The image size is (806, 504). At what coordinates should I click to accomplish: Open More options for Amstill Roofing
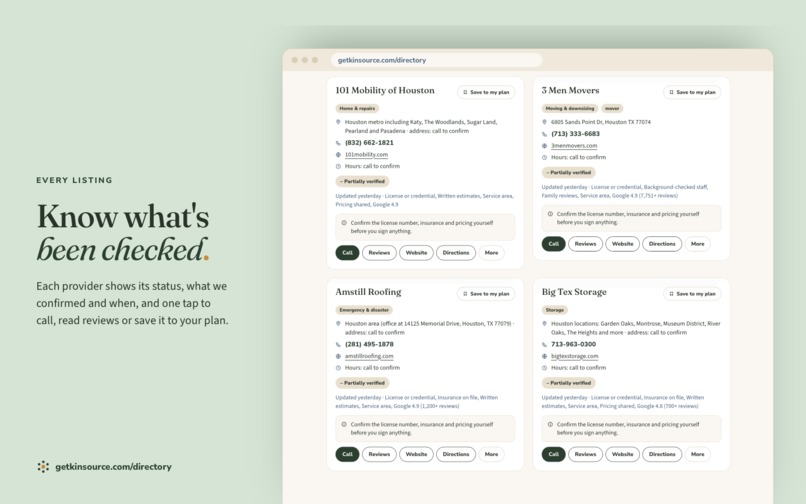491,454
